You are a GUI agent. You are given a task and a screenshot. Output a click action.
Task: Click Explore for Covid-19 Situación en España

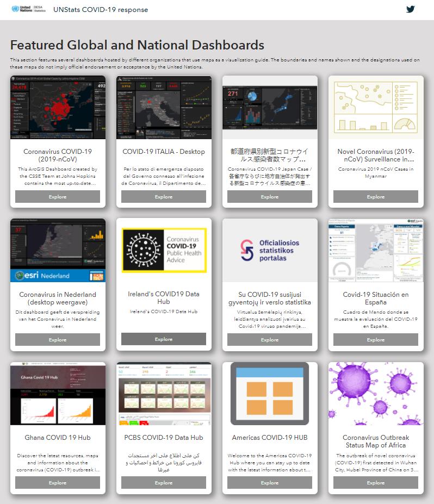376,340
